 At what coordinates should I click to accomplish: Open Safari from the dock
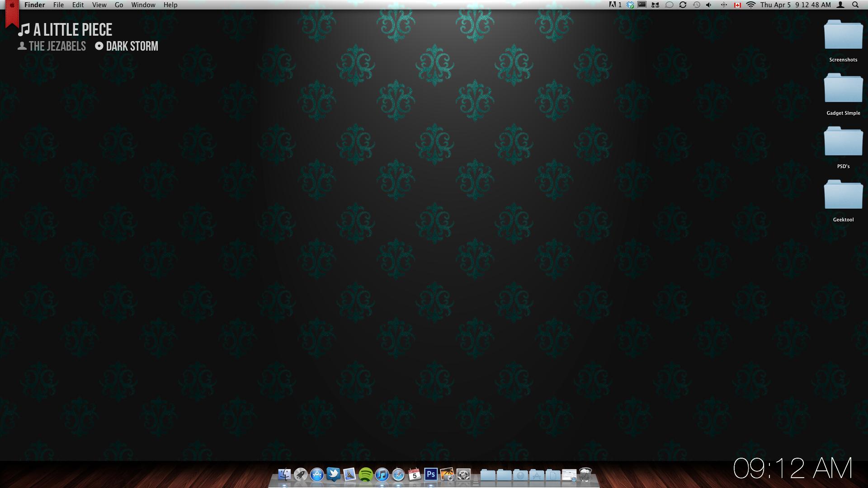398,474
